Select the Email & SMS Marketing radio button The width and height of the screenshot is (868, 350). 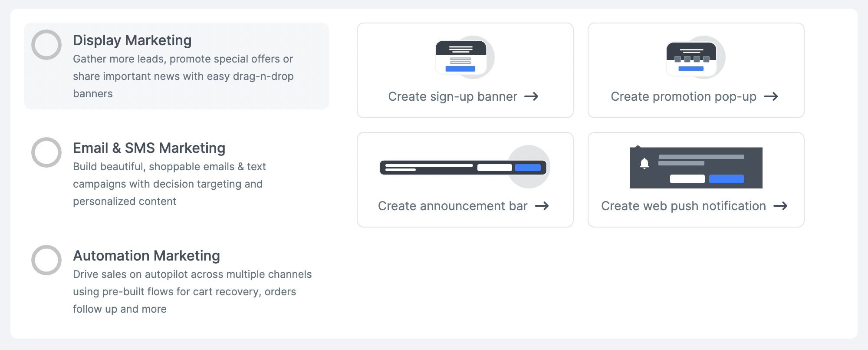(46, 152)
